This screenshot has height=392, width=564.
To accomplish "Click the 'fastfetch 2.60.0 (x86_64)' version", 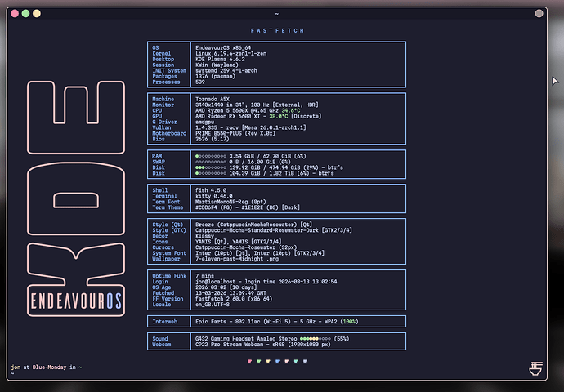I will click(234, 299).
